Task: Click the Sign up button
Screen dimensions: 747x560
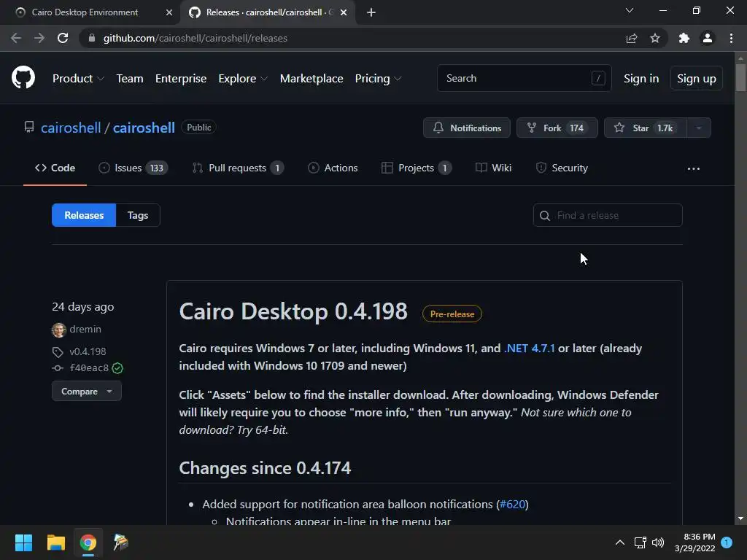Action: pos(696,79)
